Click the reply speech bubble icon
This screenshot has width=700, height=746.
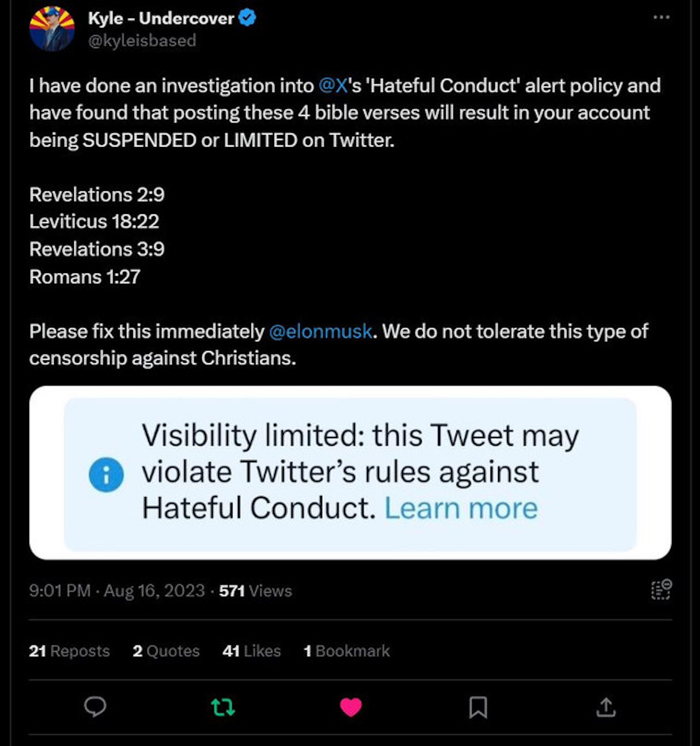tap(95, 707)
